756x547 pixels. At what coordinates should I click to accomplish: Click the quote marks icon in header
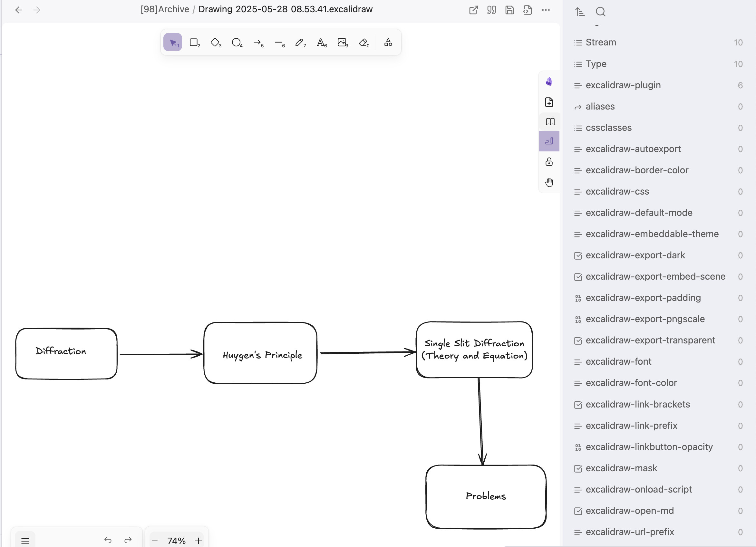(492, 10)
